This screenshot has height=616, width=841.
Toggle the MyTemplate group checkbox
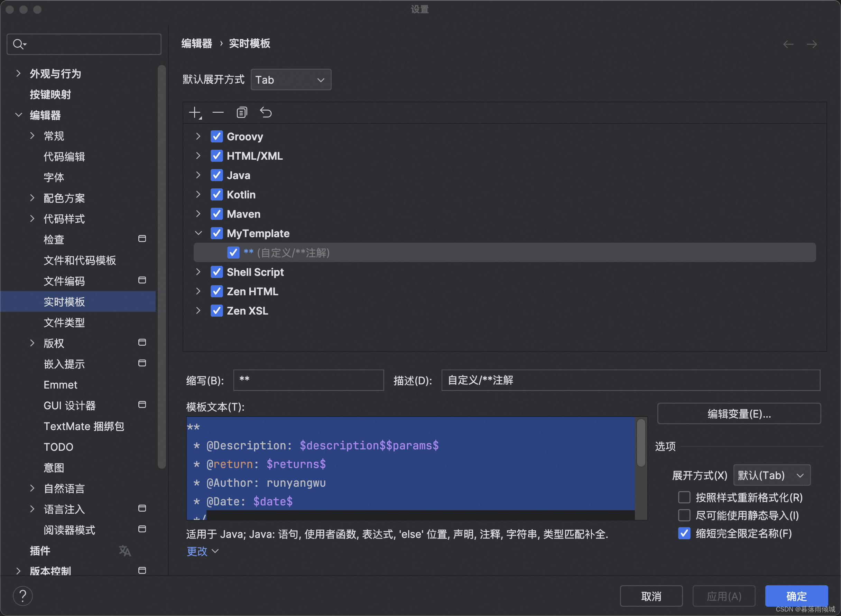tap(217, 233)
